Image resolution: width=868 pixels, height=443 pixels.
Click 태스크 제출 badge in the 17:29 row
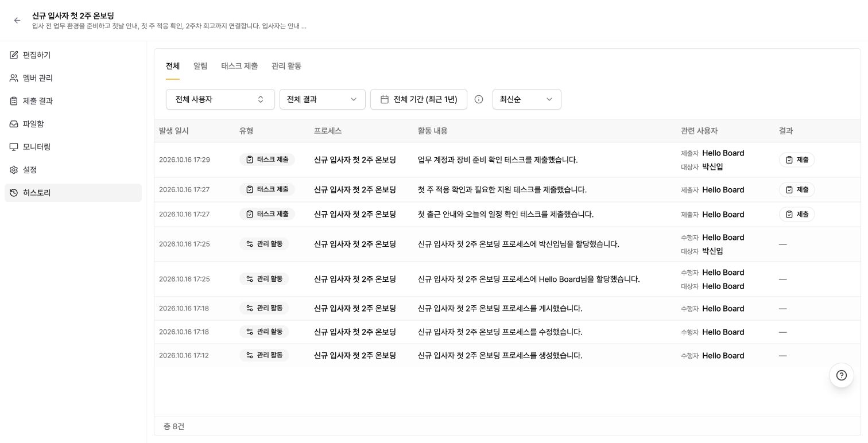267,160
